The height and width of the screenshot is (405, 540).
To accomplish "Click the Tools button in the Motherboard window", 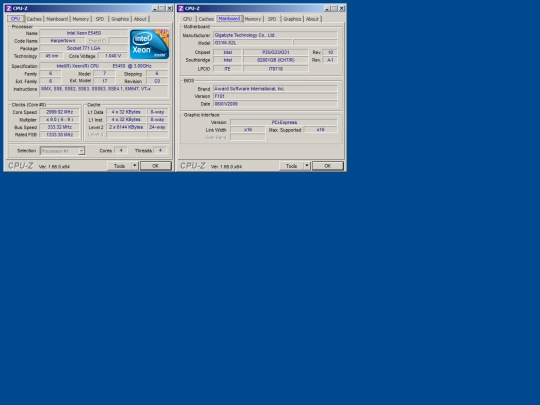I will pos(291,166).
